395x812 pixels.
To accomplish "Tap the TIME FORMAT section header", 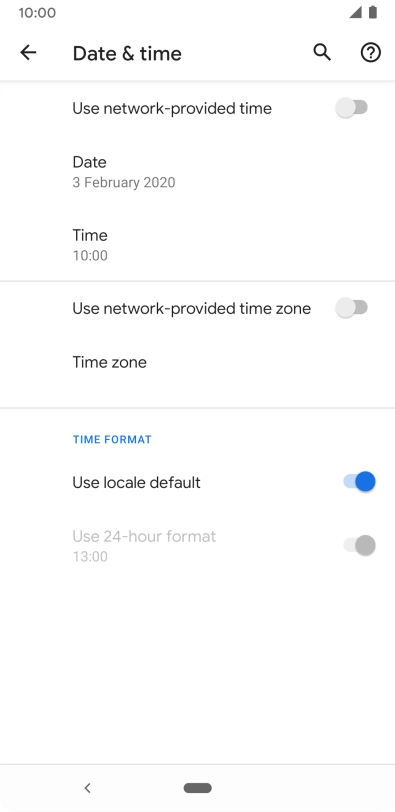I will point(112,440).
